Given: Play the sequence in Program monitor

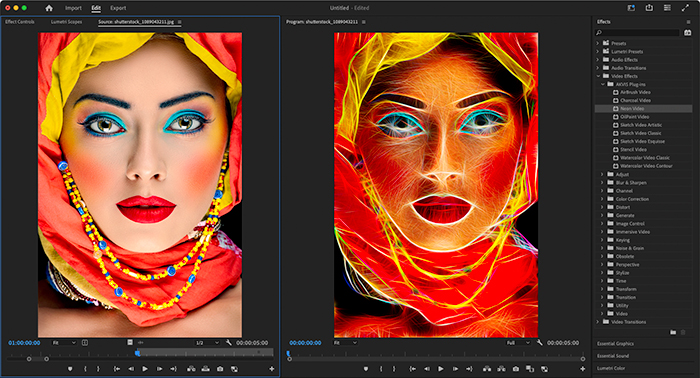Looking at the screenshot, I should [x=441, y=369].
